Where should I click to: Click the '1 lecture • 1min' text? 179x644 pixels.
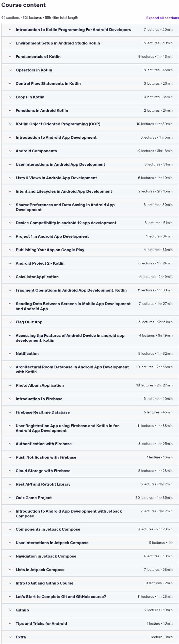point(161,637)
